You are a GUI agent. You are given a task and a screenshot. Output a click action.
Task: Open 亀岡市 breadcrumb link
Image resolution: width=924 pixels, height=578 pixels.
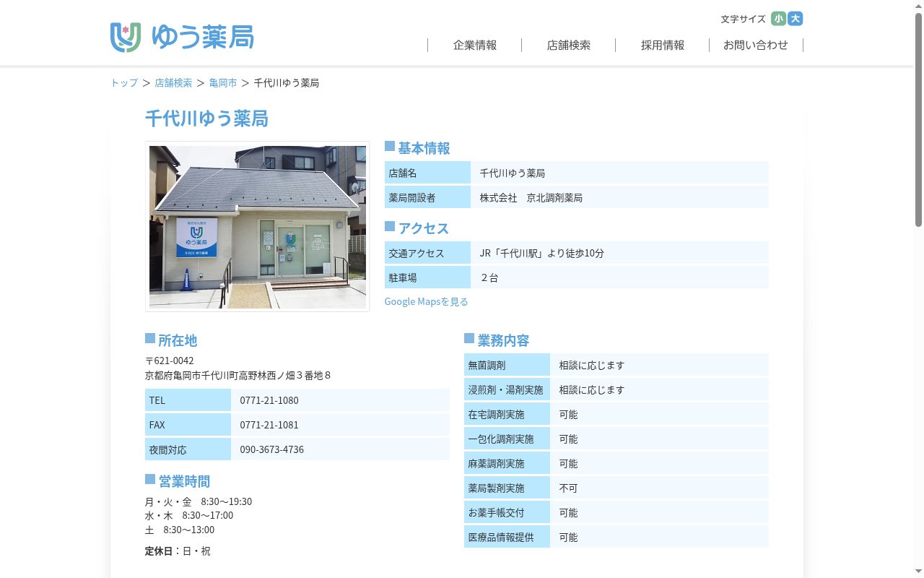click(x=223, y=83)
